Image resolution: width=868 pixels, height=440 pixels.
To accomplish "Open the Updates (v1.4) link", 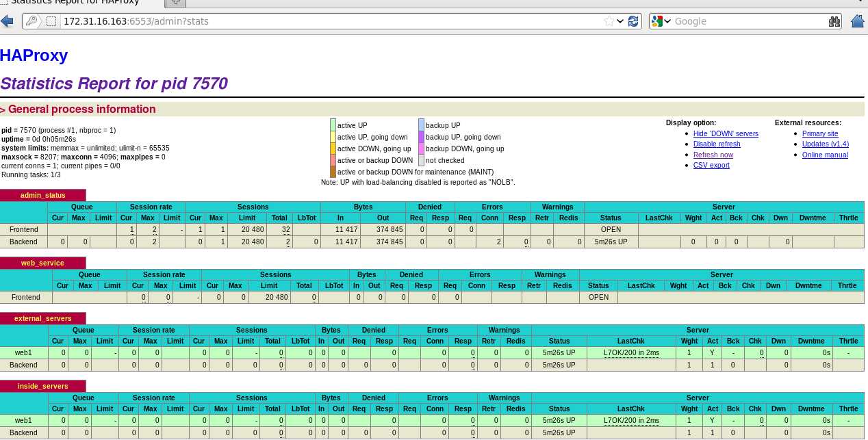I will pyautogui.click(x=826, y=144).
